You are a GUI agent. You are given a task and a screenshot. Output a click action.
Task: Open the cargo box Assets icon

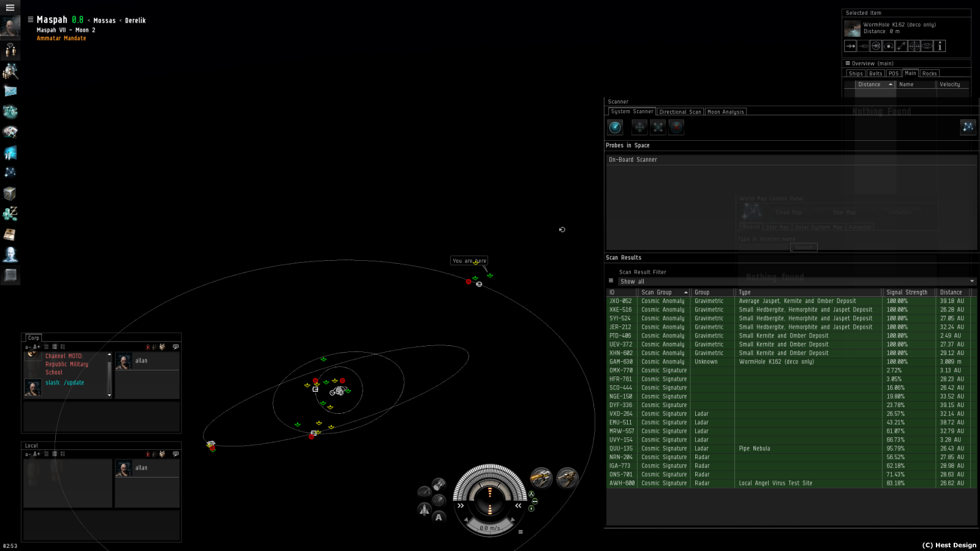10,193
